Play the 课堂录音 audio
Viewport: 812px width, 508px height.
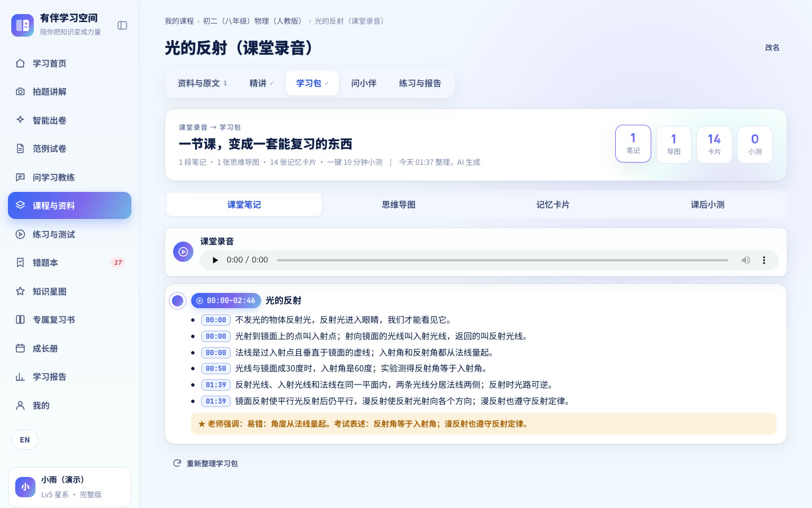(215, 260)
